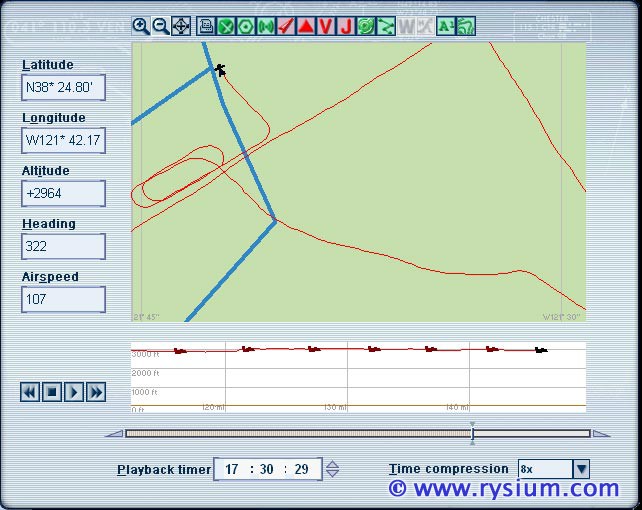Click the playback position slider handle
This screenshot has width=642, height=510.
click(x=472, y=433)
